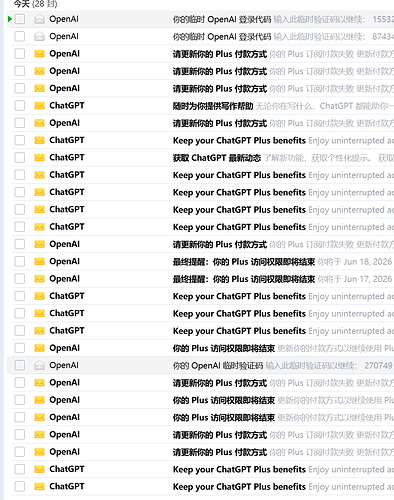Image resolution: width=394 pixels, height=500 pixels.
Task: Open the '获取 ChatGPT 最新动态' email subject
Action: coord(217,158)
